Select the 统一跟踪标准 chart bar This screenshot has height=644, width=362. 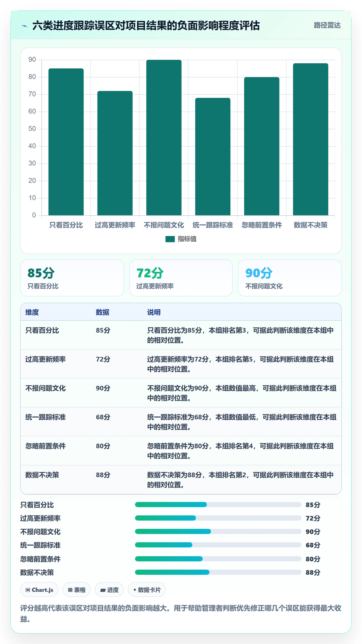tap(213, 156)
